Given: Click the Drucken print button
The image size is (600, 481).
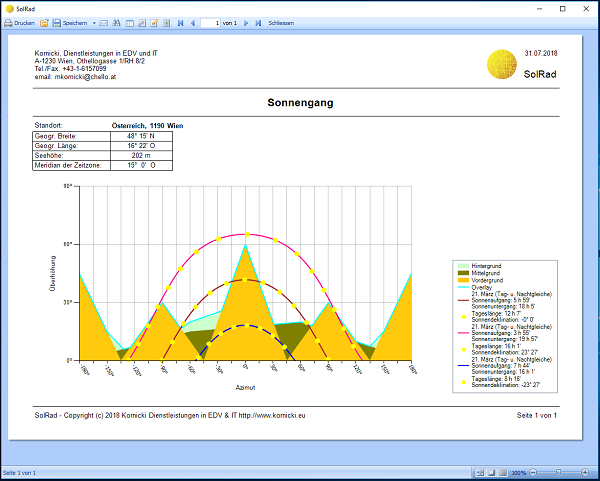Looking at the screenshot, I should click(20, 22).
